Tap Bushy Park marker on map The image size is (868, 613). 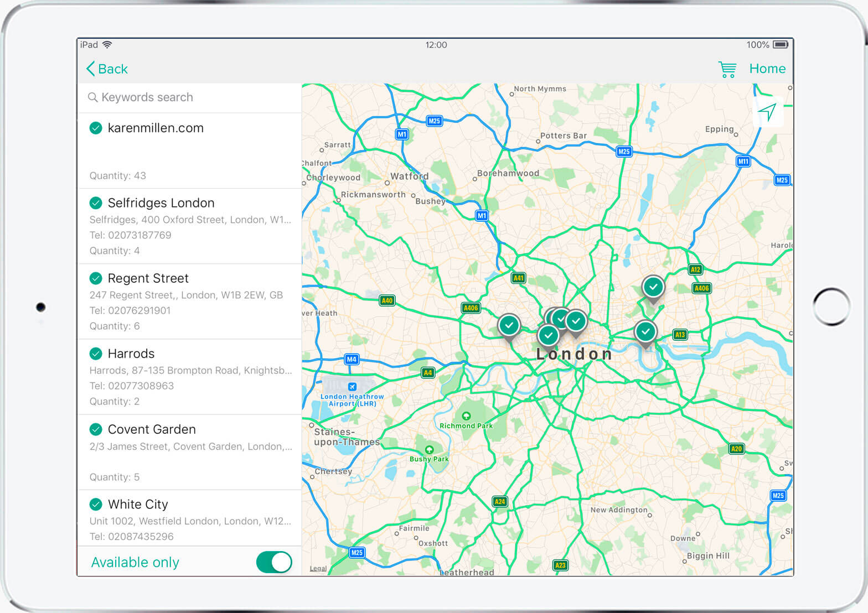(429, 450)
